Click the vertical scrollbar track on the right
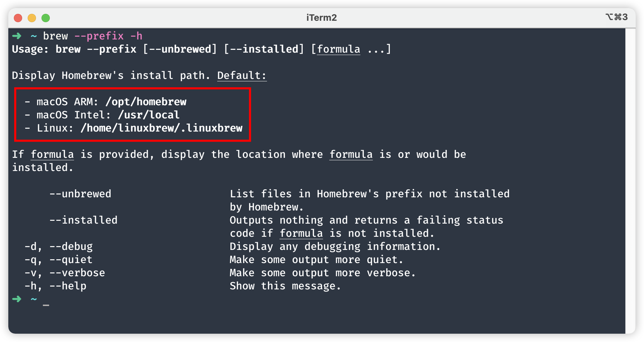The height and width of the screenshot is (342, 644). [x=630, y=181]
